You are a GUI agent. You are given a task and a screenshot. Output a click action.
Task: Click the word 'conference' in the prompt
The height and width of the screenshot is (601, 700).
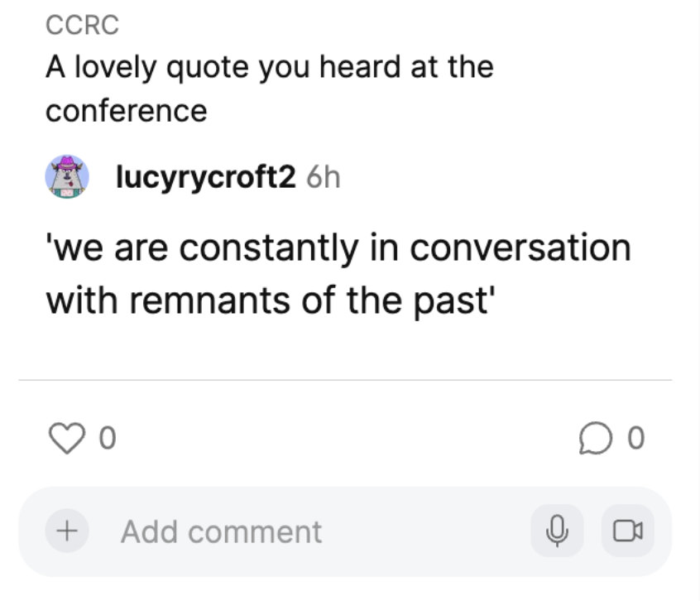coord(126,111)
